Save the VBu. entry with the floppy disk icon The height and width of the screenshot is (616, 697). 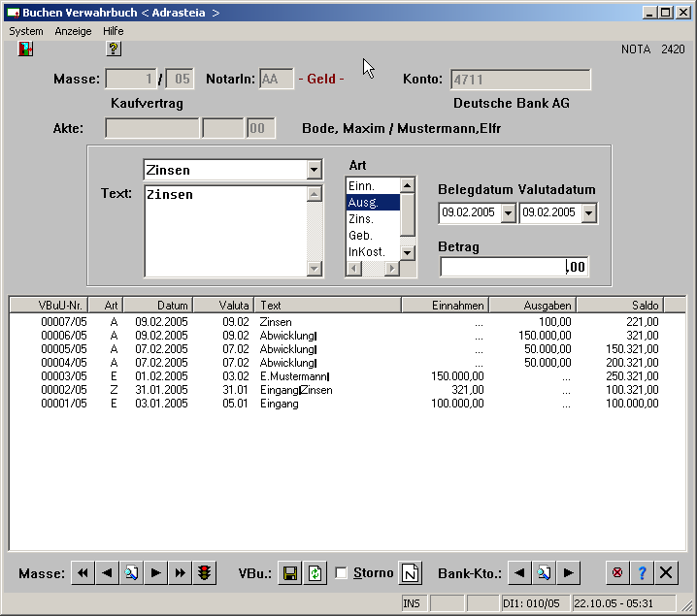tap(289, 573)
